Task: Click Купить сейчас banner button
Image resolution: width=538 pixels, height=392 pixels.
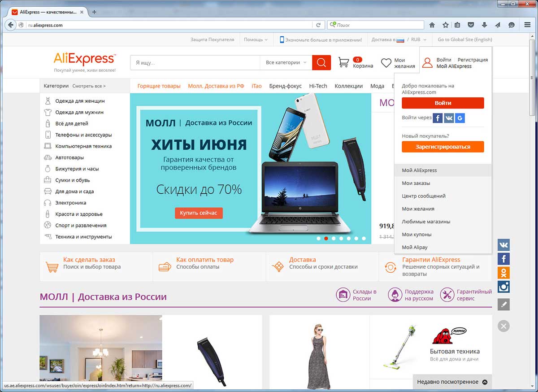Action: coord(199,213)
